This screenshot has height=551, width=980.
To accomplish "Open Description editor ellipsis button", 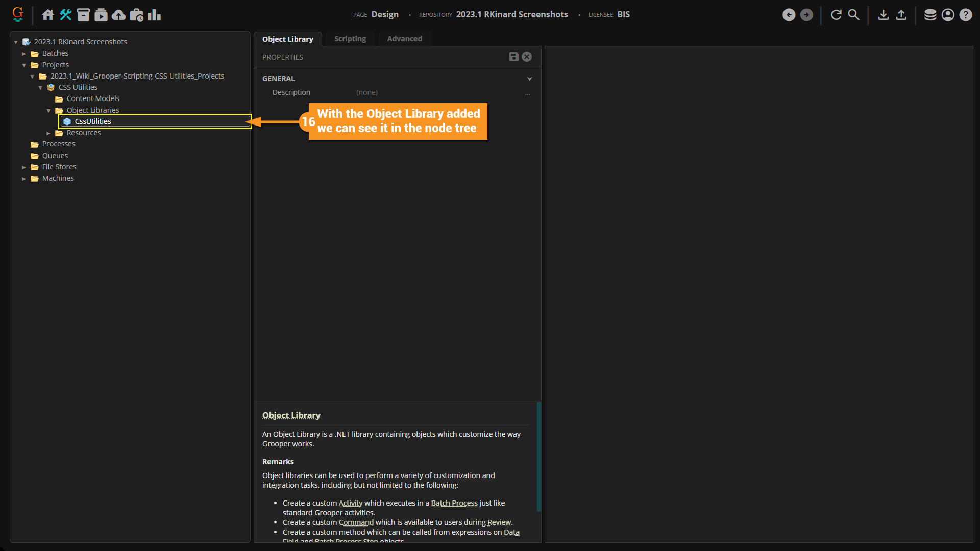I will [x=527, y=93].
